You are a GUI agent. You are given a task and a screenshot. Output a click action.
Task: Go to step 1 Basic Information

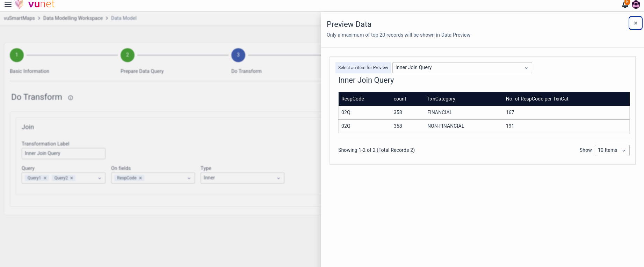click(x=17, y=55)
